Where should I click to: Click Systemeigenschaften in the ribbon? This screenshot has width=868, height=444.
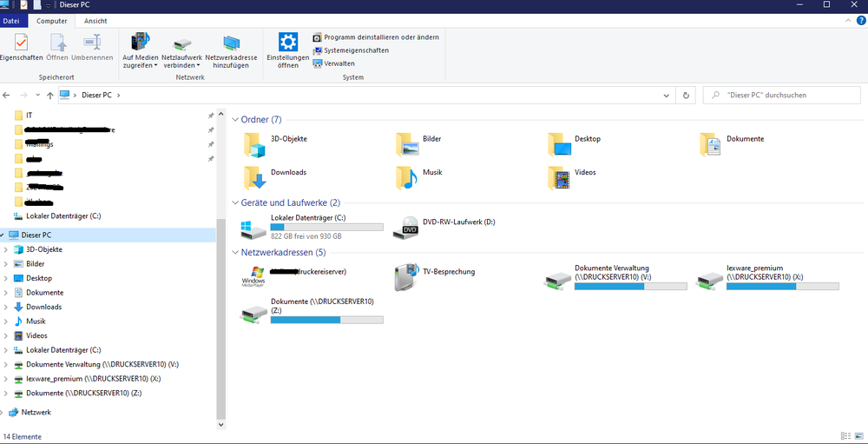tap(356, 50)
